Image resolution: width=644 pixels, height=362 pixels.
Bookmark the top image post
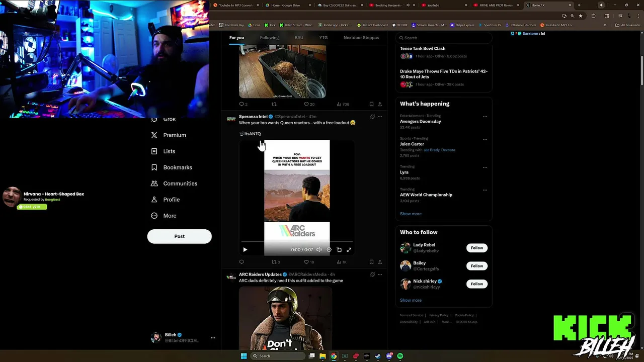point(371,104)
